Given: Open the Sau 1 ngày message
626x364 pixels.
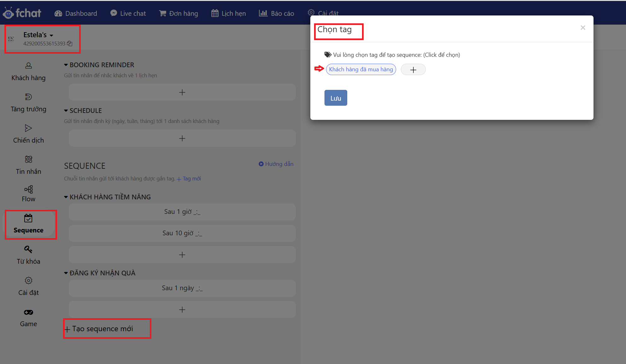Looking at the screenshot, I should (x=182, y=288).
